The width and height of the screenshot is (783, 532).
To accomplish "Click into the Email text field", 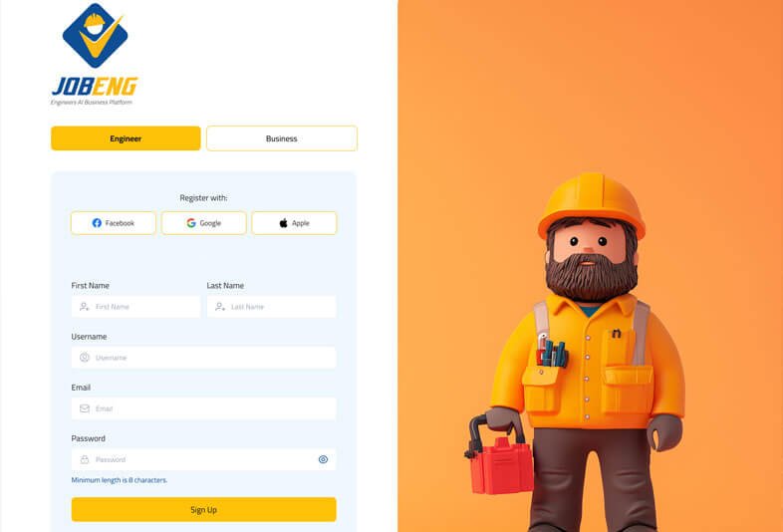I will [211, 408].
